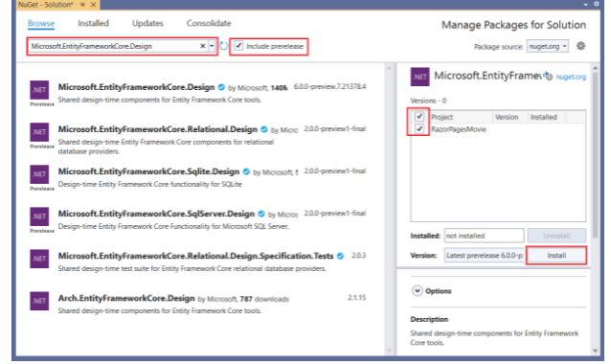Click the .NET icon of Arch.EntityFrameworkCore.Design package
Screen dimensions: 611x364
39,301
